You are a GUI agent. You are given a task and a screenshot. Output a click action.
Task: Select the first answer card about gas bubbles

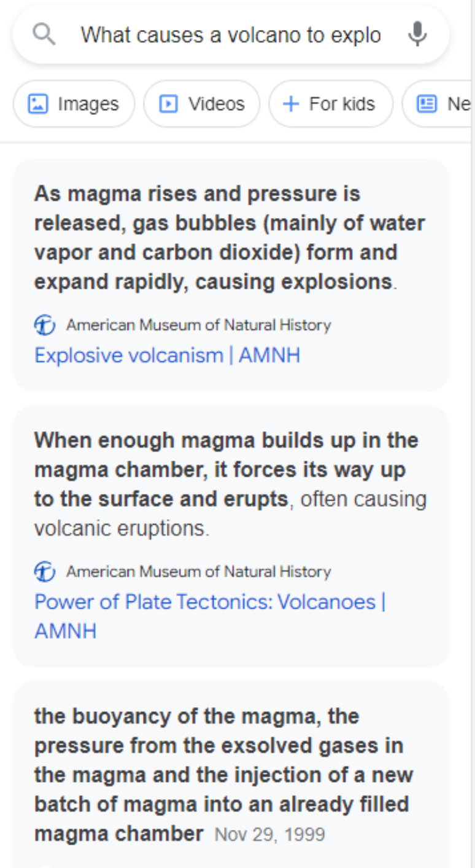[x=233, y=273]
